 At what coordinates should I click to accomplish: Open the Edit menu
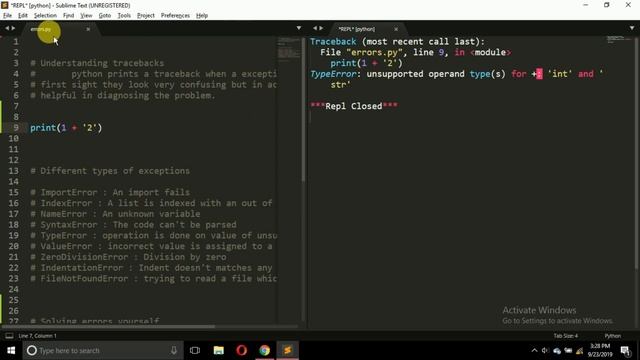[23, 16]
